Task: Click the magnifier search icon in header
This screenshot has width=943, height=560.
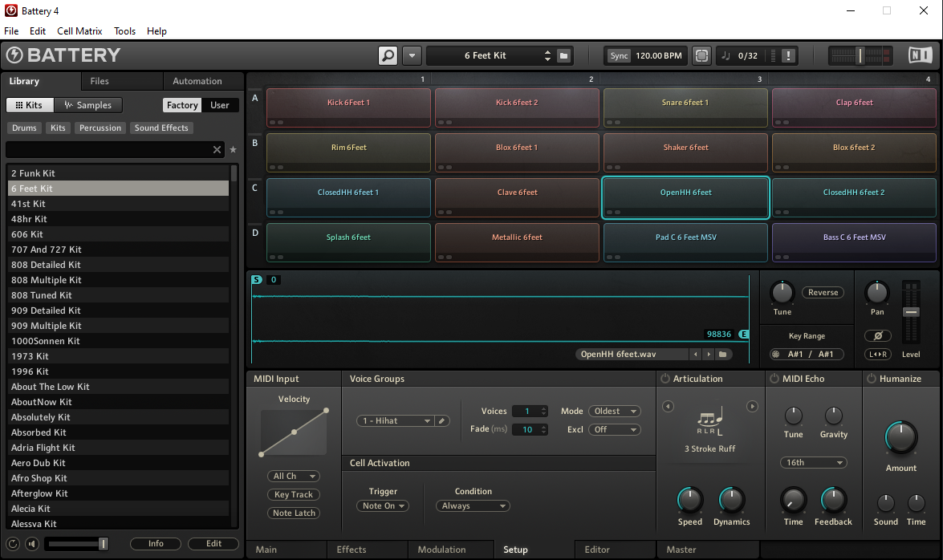Action: click(x=388, y=55)
